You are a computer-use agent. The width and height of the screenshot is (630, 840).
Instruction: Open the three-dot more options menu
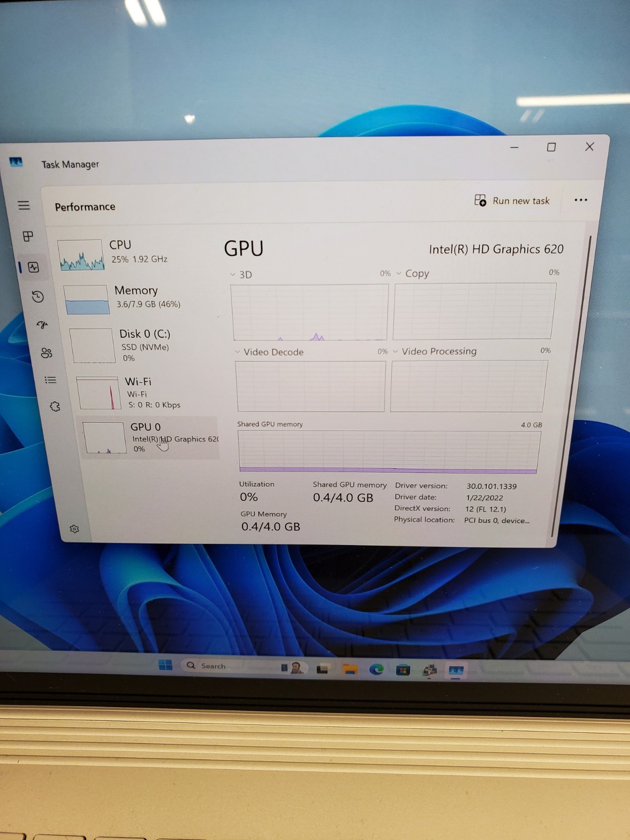(x=581, y=200)
